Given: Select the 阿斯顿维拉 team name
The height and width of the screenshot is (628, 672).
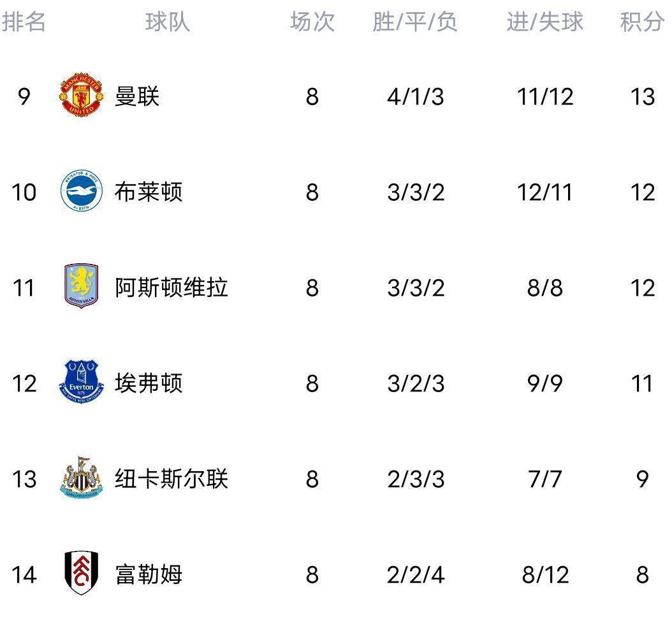Looking at the screenshot, I should [x=172, y=288].
